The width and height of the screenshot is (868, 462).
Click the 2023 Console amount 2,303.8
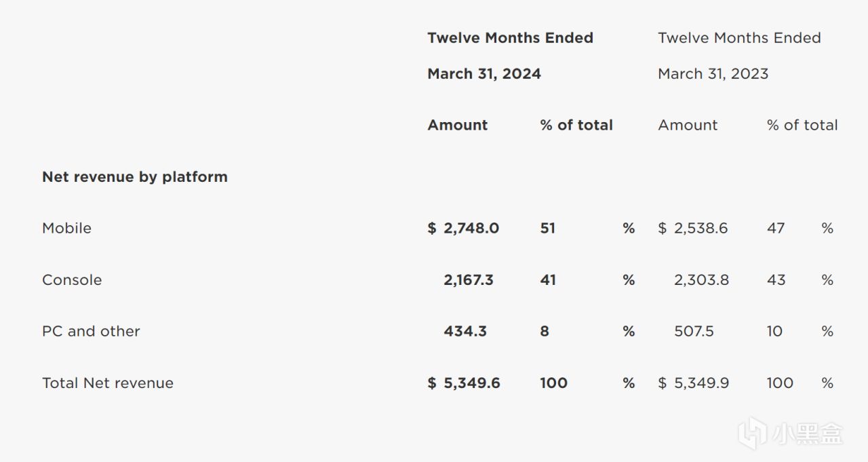(701, 280)
